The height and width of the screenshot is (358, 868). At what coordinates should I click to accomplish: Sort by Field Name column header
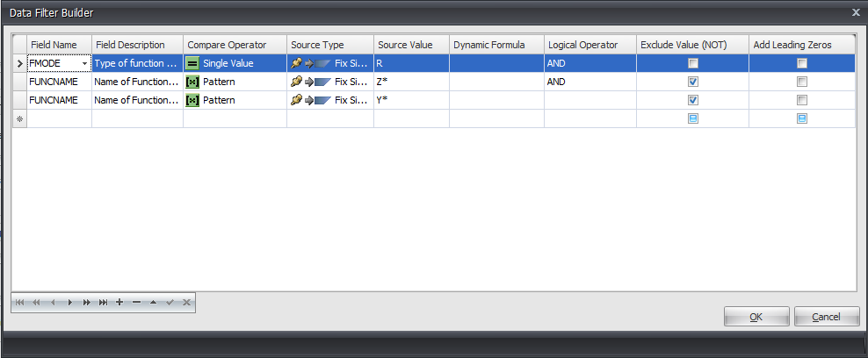[x=59, y=45]
